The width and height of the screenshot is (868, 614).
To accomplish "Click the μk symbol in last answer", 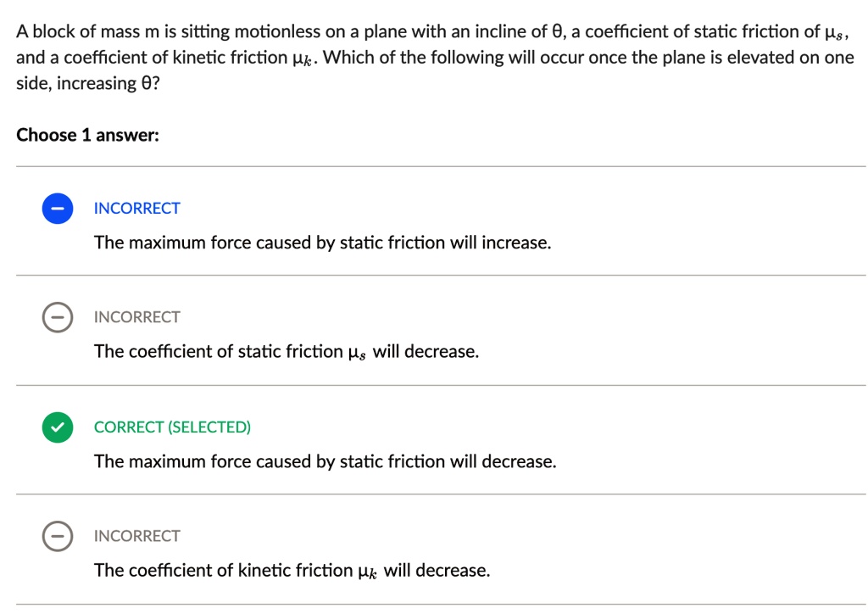I will pyautogui.click(x=368, y=572).
